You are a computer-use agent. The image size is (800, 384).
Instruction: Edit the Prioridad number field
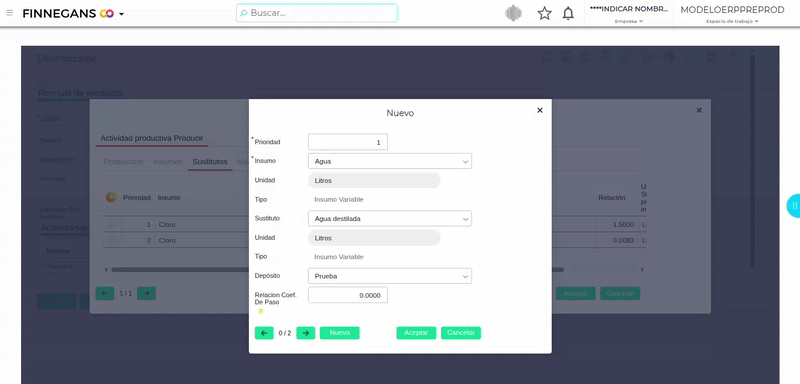348,142
